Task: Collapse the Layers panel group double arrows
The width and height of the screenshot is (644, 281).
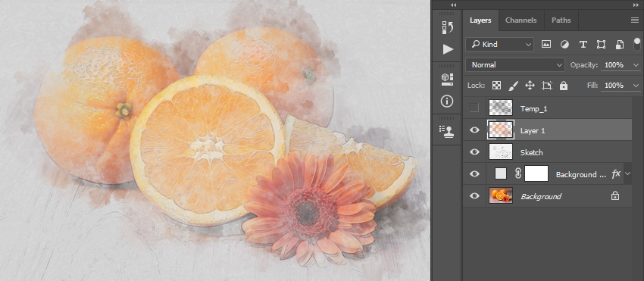Action: tap(636, 5)
